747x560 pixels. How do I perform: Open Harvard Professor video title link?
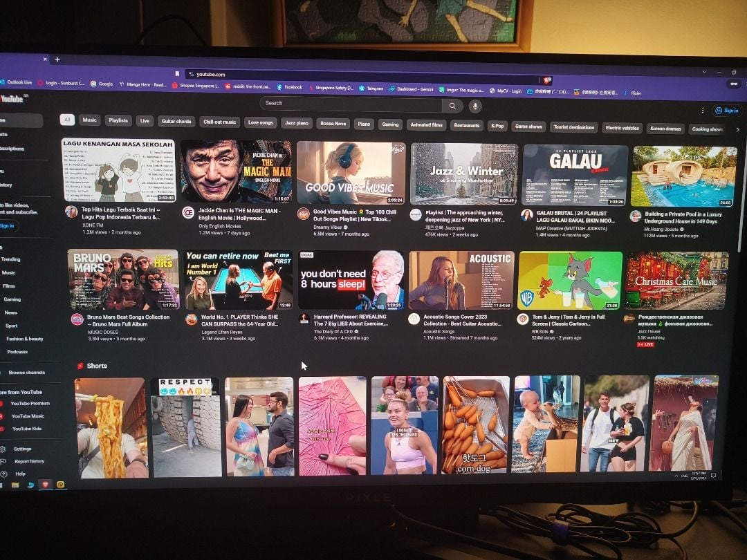(x=351, y=320)
